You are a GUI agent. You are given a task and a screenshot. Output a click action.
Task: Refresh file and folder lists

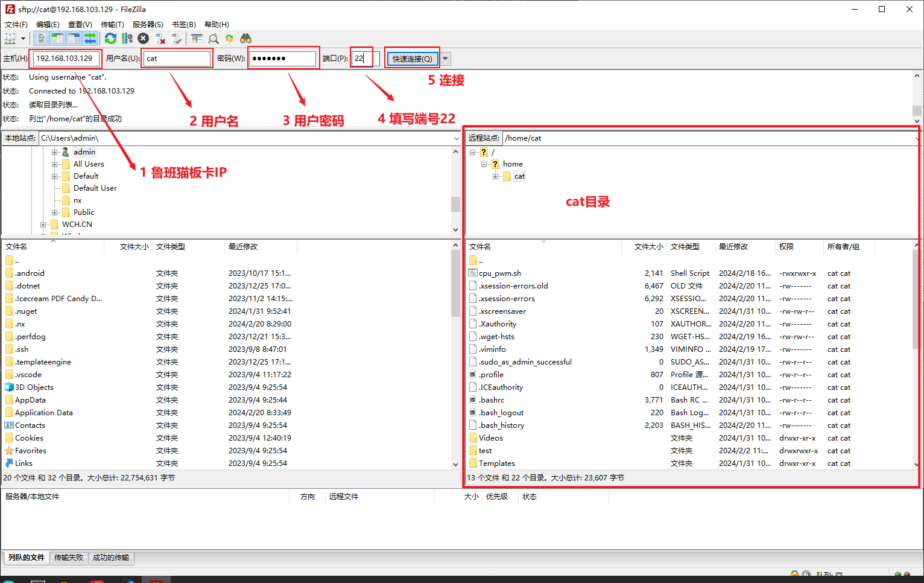(110, 39)
